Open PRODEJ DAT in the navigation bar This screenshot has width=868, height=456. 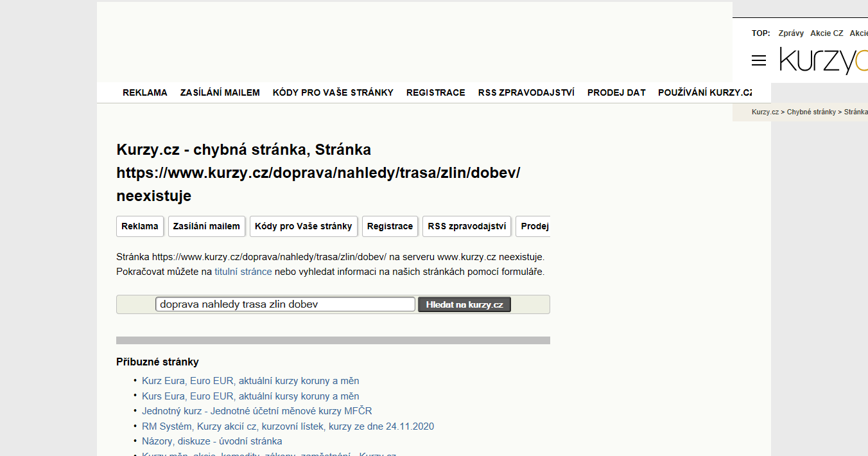[616, 92]
